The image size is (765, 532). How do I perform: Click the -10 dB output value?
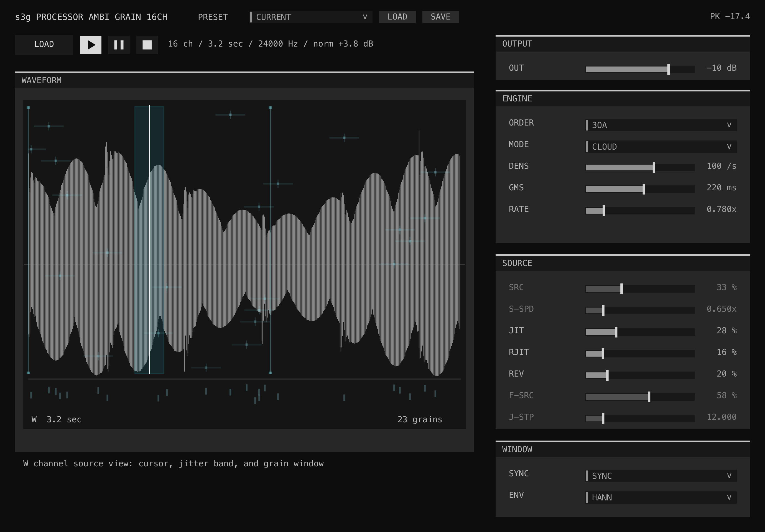(x=721, y=68)
